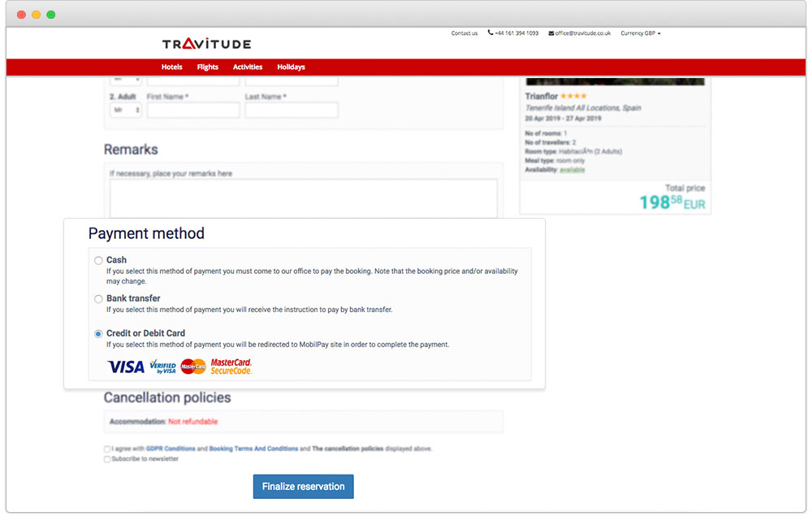This screenshot has width=812, height=525.
Task: Click the office@travitude.co.uk email link
Action: pos(582,33)
